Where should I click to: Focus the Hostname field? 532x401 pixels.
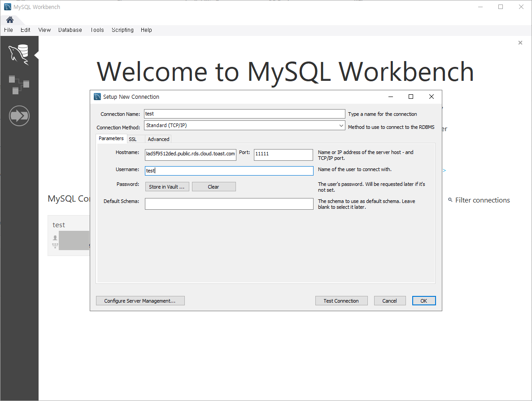pos(190,154)
